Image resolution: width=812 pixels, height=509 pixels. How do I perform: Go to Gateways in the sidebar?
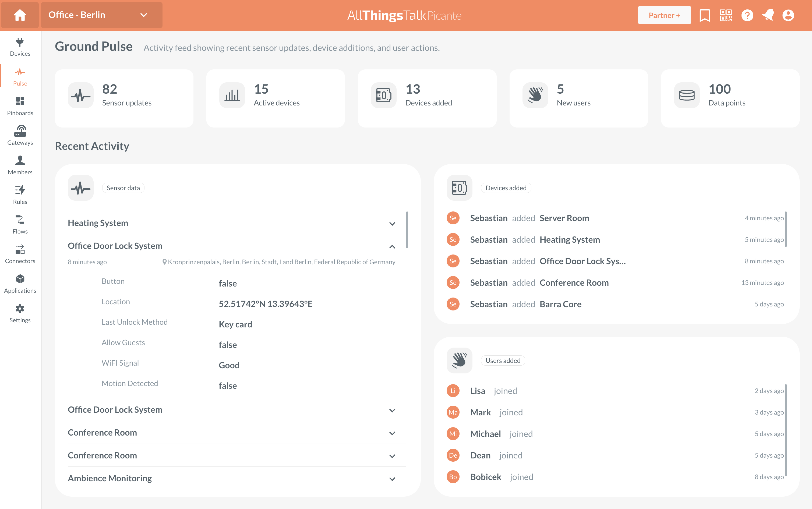tap(20, 135)
